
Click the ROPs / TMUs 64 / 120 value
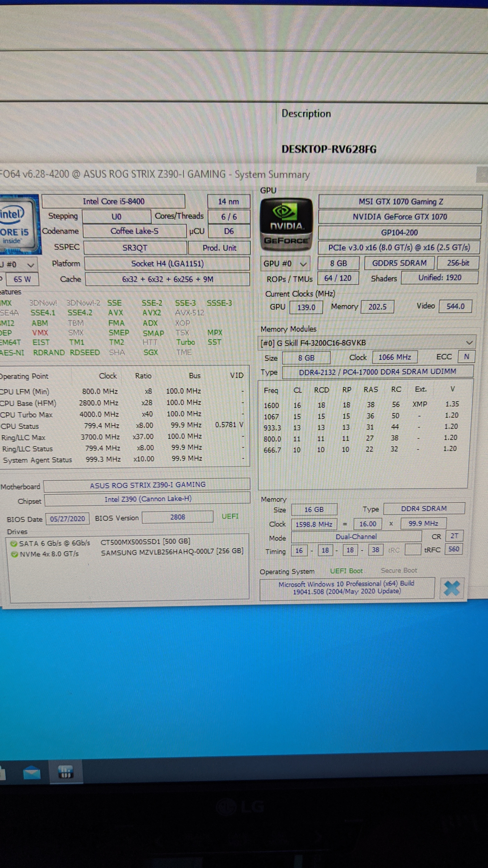point(338,278)
